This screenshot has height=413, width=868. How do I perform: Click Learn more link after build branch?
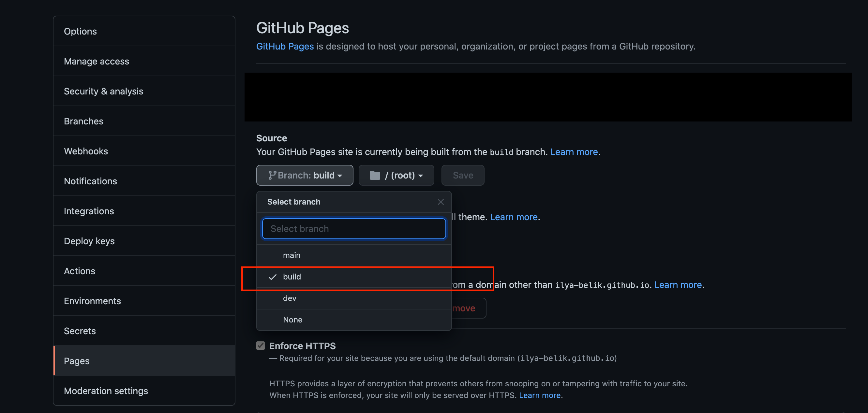tap(574, 152)
